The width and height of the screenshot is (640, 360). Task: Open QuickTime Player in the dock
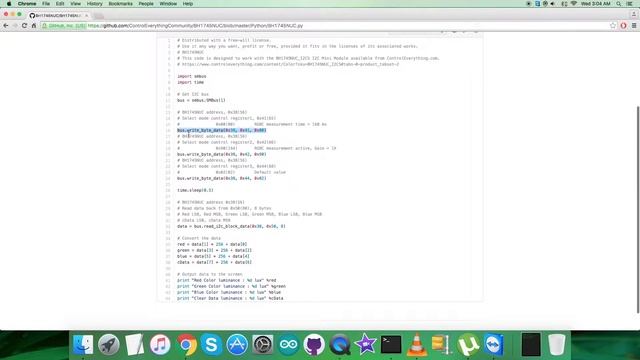pos(340,344)
